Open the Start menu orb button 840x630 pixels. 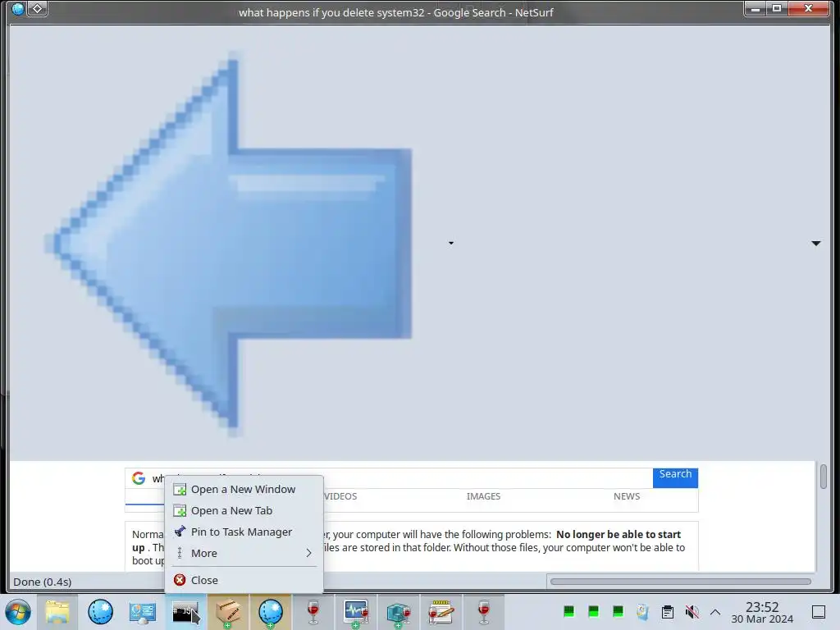pyautogui.click(x=18, y=612)
